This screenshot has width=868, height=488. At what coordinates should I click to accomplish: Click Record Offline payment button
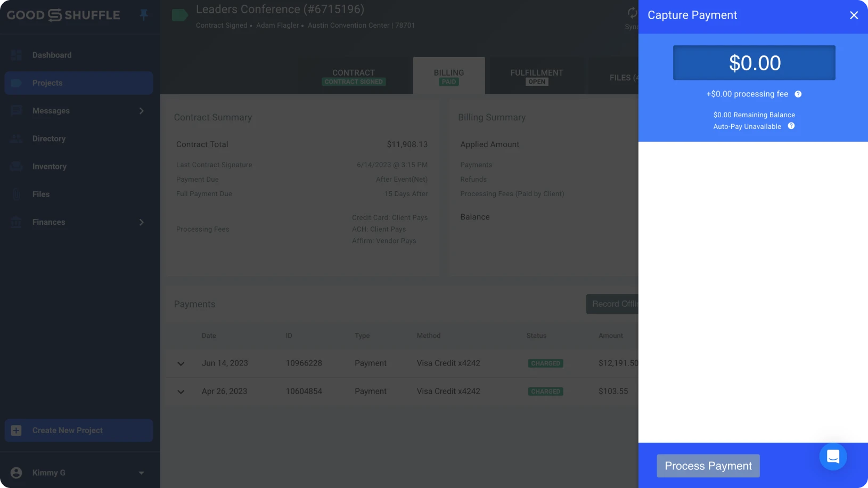pyautogui.click(x=612, y=304)
